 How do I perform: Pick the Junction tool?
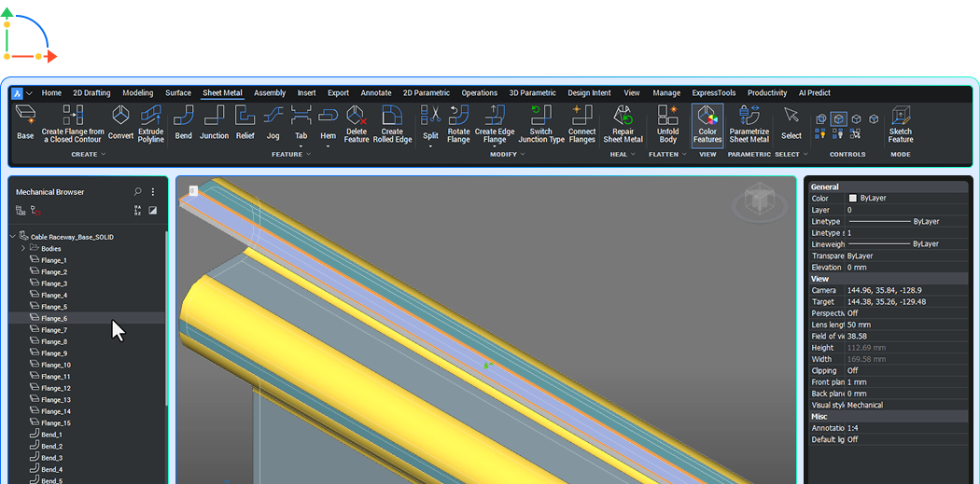(215, 122)
